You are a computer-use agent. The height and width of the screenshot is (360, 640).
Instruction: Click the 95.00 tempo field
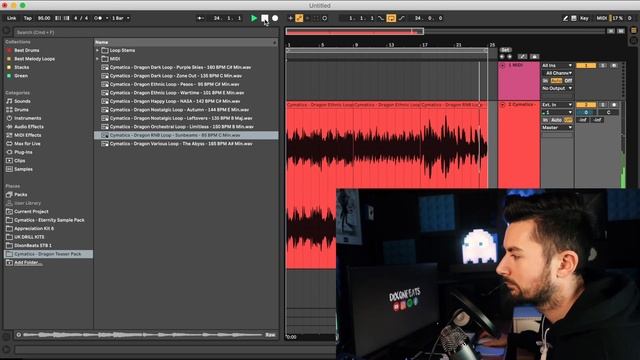click(44, 18)
